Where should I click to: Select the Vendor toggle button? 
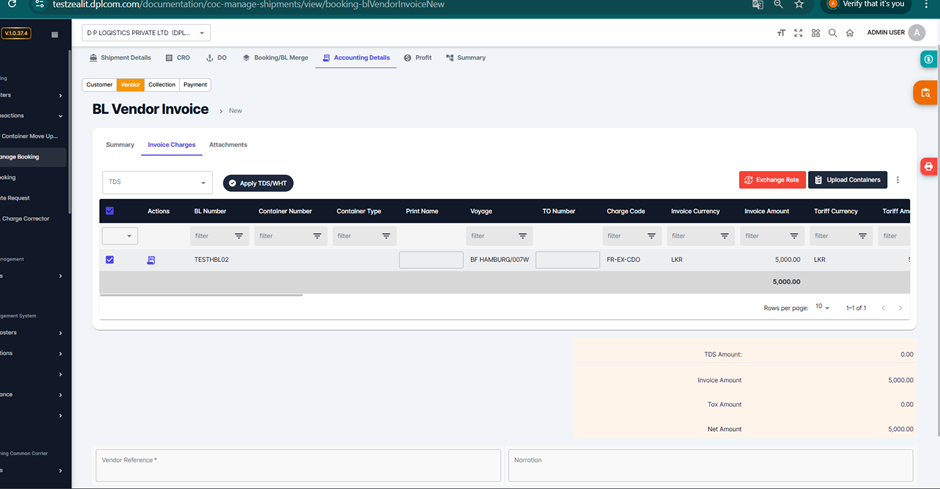130,85
